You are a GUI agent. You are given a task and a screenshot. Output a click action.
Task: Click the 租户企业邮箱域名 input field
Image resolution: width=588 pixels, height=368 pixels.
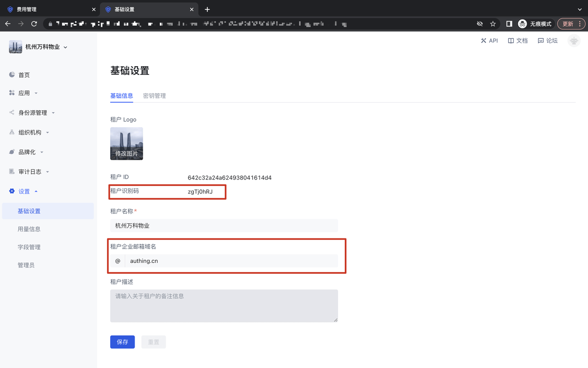tap(232, 261)
